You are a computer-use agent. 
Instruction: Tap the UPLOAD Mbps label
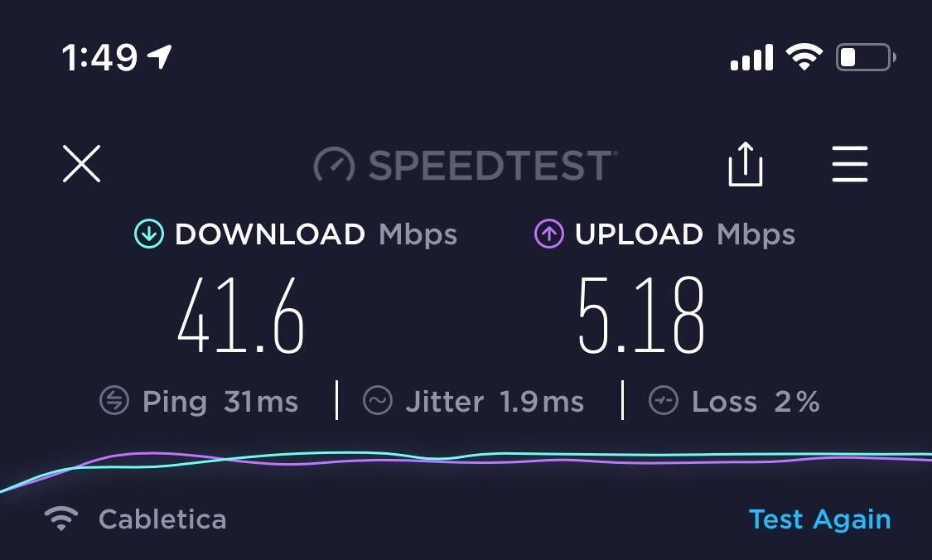[685, 234]
